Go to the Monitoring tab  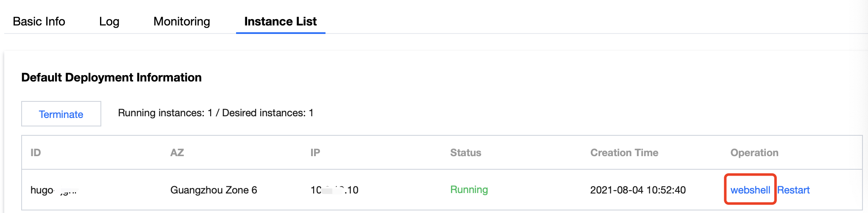[181, 21]
